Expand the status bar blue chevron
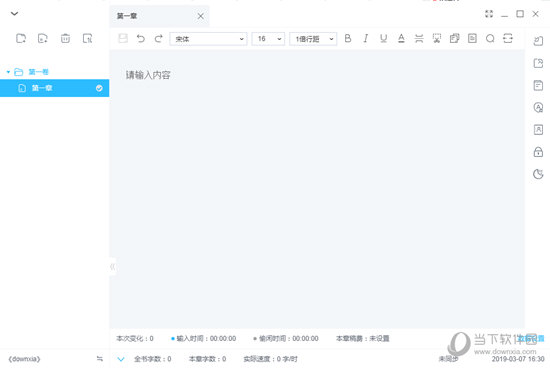This screenshot has height=368, width=550. tap(121, 359)
